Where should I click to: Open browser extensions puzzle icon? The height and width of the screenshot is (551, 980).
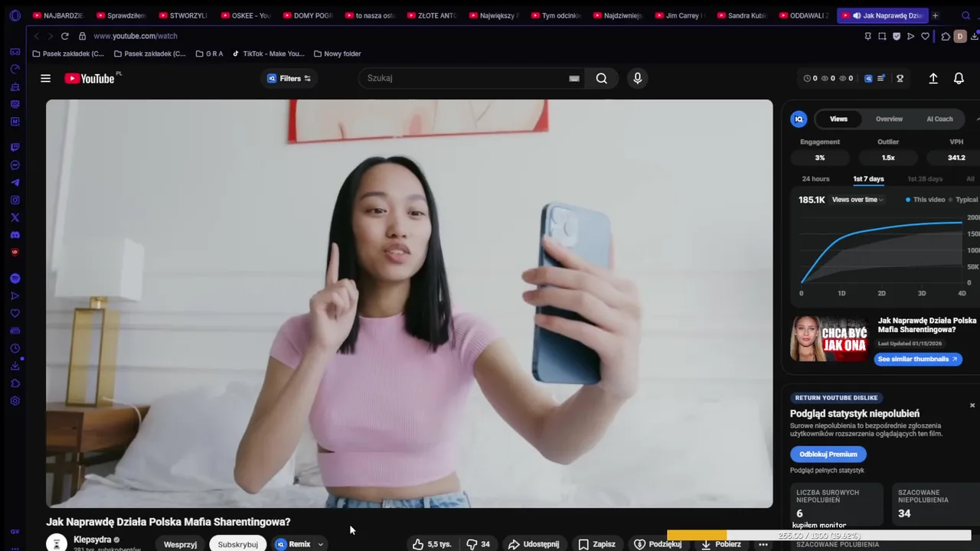coord(946,36)
